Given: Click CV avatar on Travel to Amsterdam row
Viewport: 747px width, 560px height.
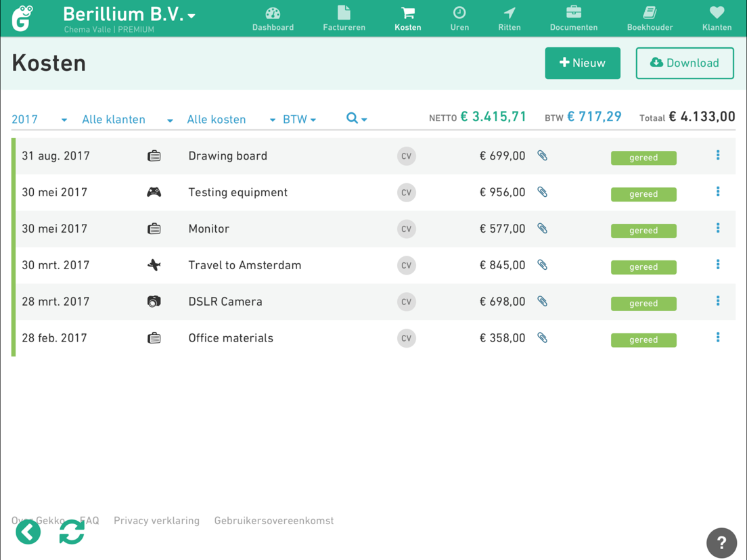Looking at the screenshot, I should click(407, 265).
